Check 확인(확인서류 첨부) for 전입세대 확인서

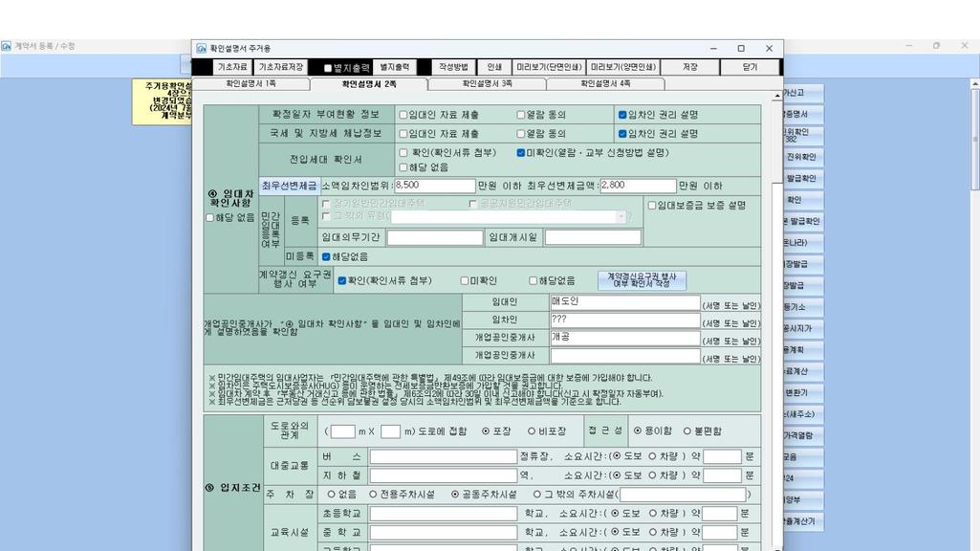point(403,153)
